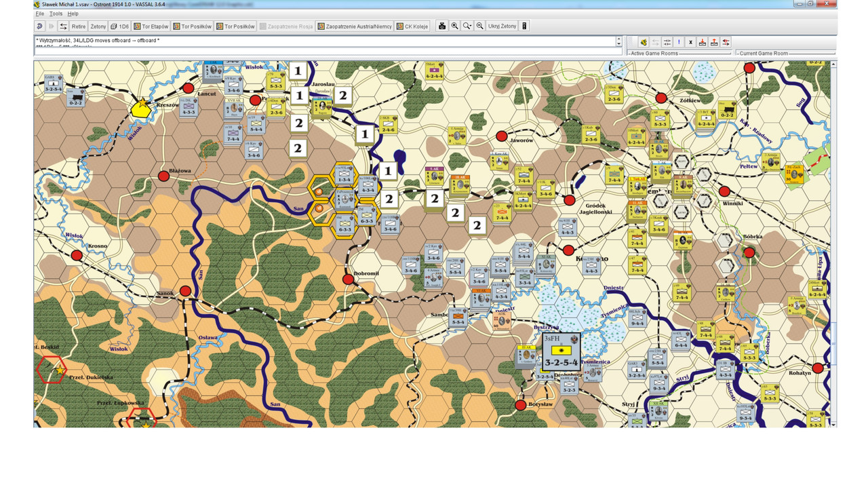Screen dimensions: 868x481
Task: Roll the 1D6 die
Action: point(119,26)
